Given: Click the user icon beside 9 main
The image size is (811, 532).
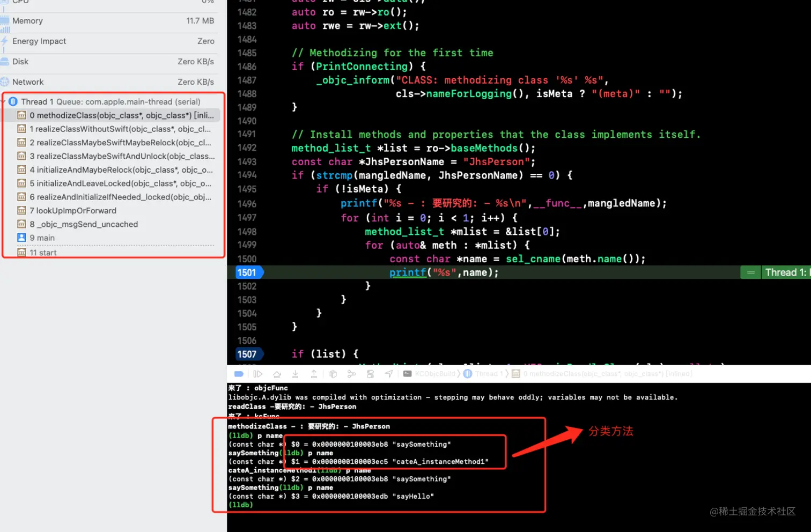Looking at the screenshot, I should [21, 238].
